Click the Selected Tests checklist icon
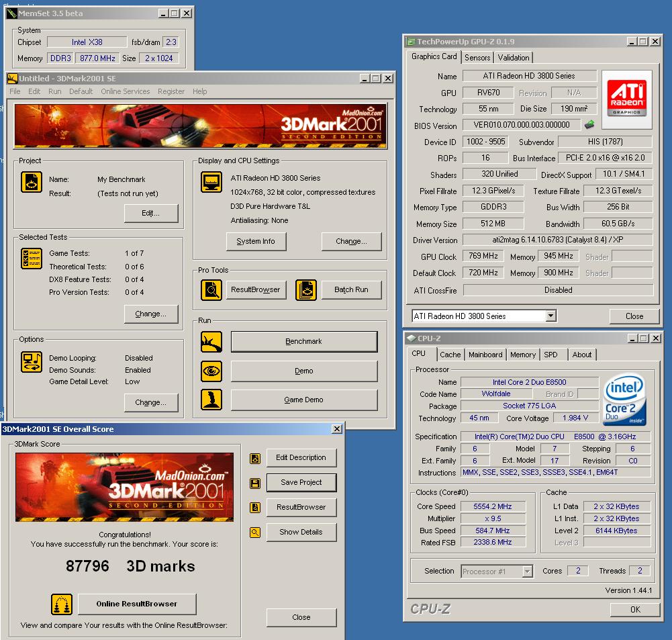The width and height of the screenshot is (672, 640). [32, 259]
